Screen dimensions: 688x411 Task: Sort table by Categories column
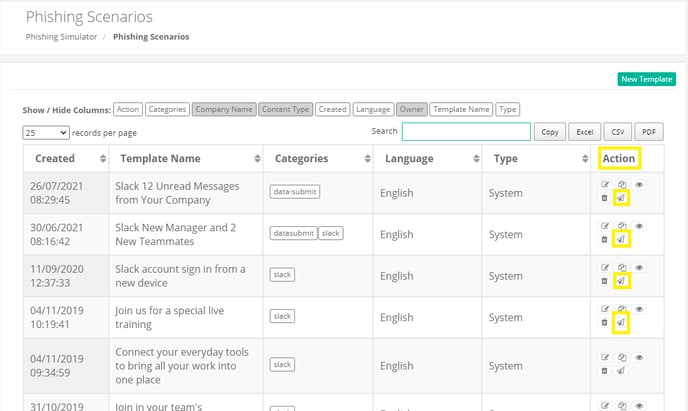(318, 158)
